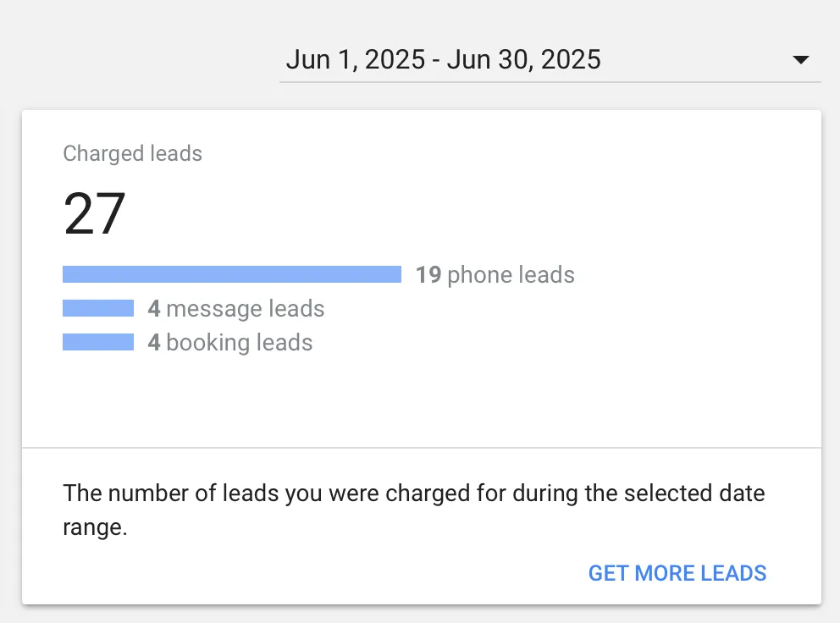Select the 4 booking leads label
Screen dimensions: 840x623
[231, 342]
